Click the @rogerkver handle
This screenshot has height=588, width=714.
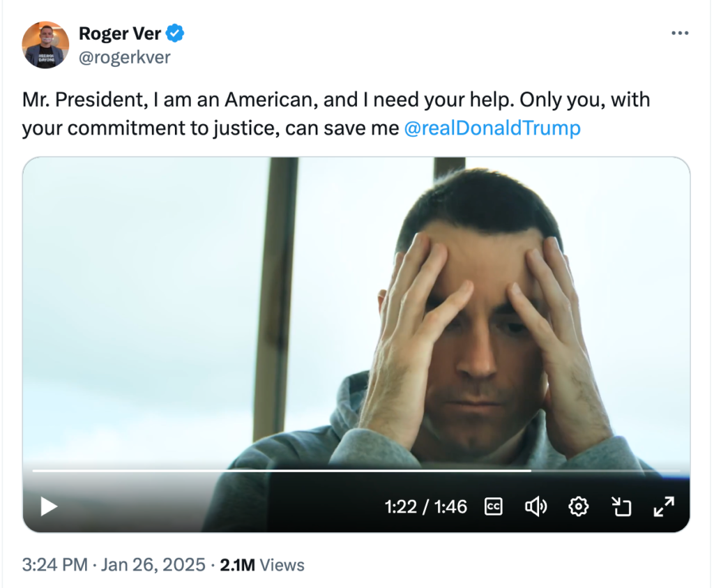[124, 57]
